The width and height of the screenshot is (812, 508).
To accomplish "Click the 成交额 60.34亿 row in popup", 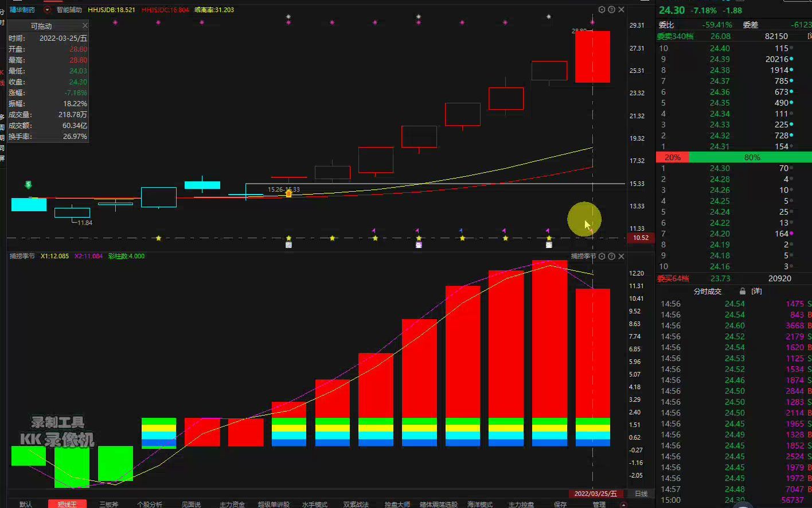I will click(48, 126).
